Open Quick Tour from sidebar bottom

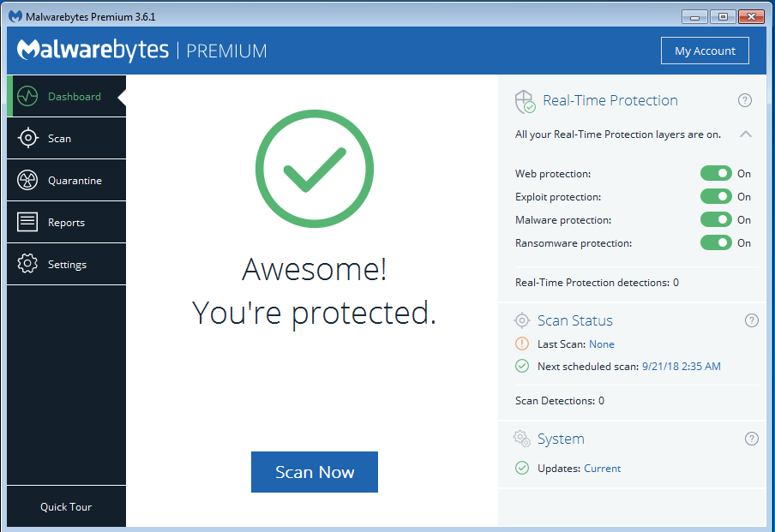coord(66,507)
